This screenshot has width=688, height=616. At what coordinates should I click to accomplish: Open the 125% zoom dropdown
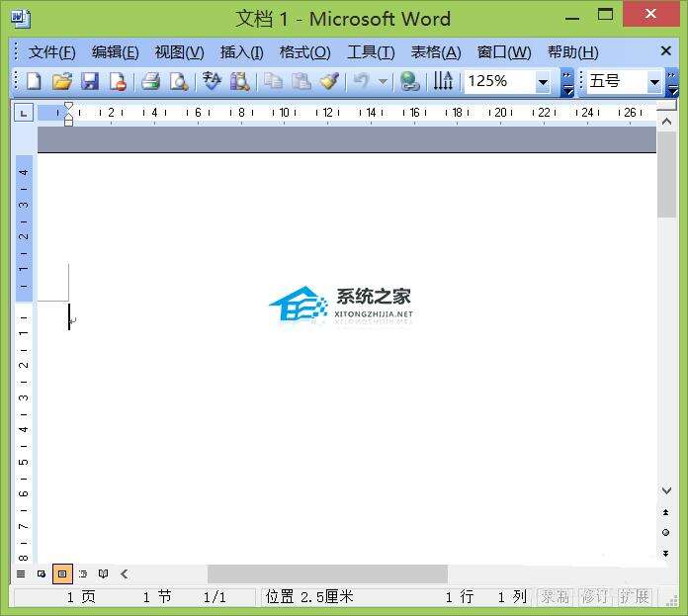pos(543,82)
